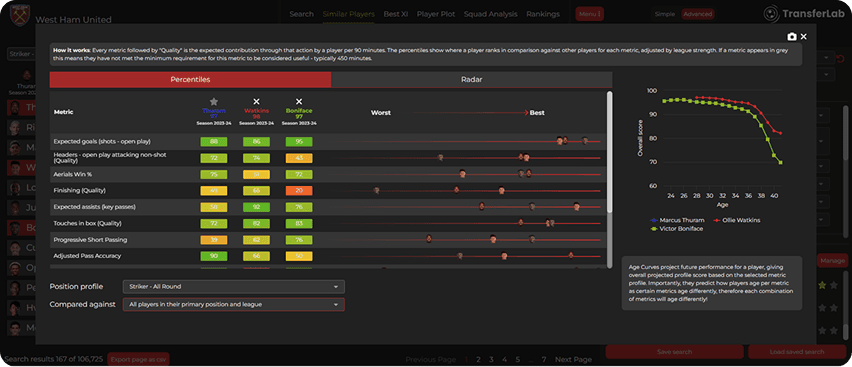This screenshot has height=367, width=852.
Task: Click Thuram's face marker on Expected assists row
Action: pos(482,207)
